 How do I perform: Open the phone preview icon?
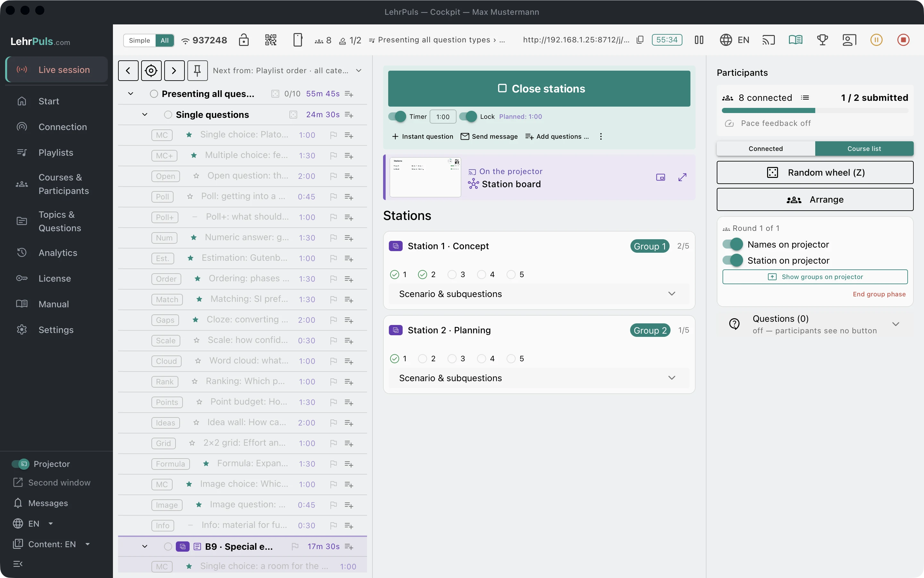297,40
